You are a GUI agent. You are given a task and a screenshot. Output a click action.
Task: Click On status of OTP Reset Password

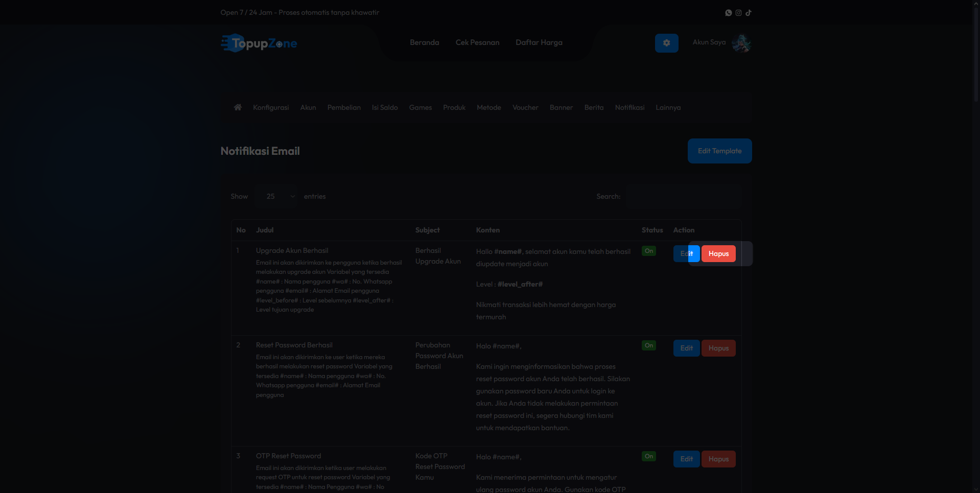pyautogui.click(x=649, y=456)
